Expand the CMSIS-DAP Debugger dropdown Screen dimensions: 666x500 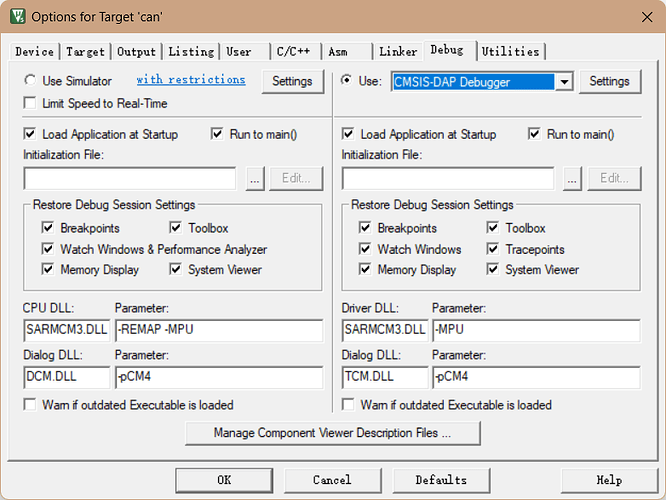click(x=564, y=82)
